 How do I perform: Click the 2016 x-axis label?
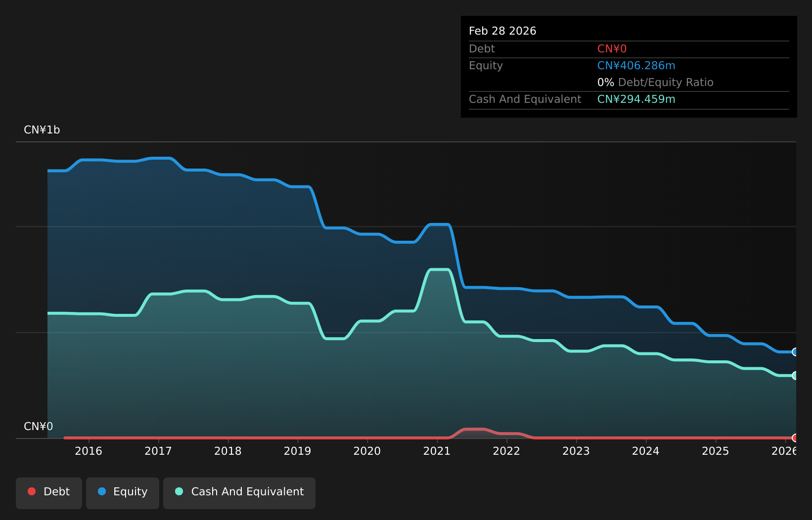(89, 451)
